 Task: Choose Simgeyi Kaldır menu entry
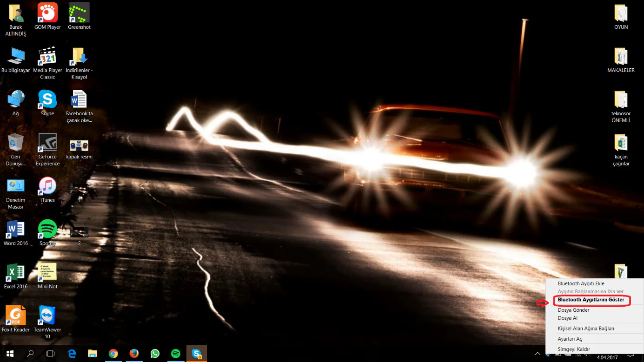574,349
